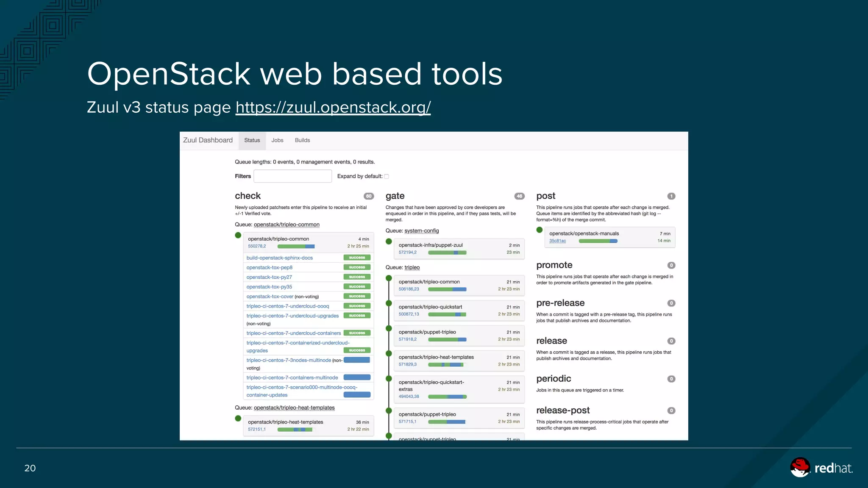
Task: Switch to the Jobs tab
Action: [277, 140]
